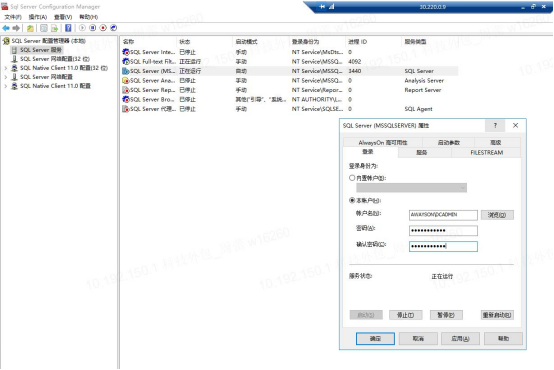Open the 帮助(H) menu
The height and width of the screenshot is (370, 554).
coord(88,17)
